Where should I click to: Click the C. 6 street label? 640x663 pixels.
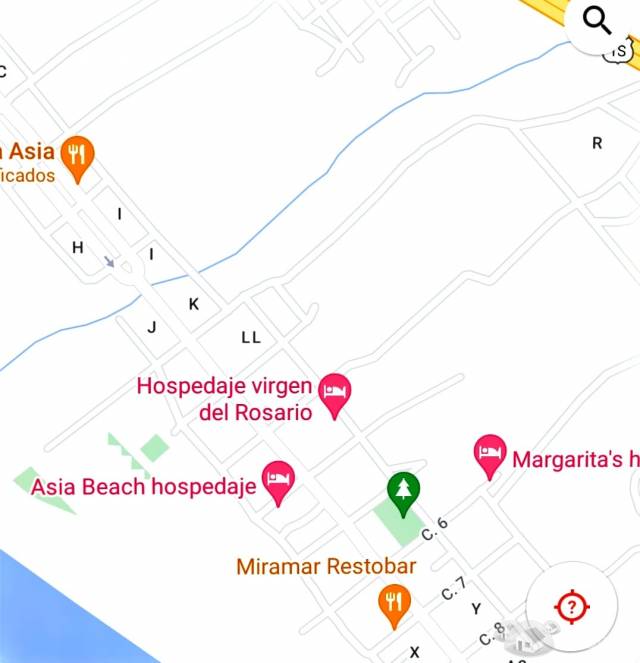pyautogui.click(x=435, y=529)
